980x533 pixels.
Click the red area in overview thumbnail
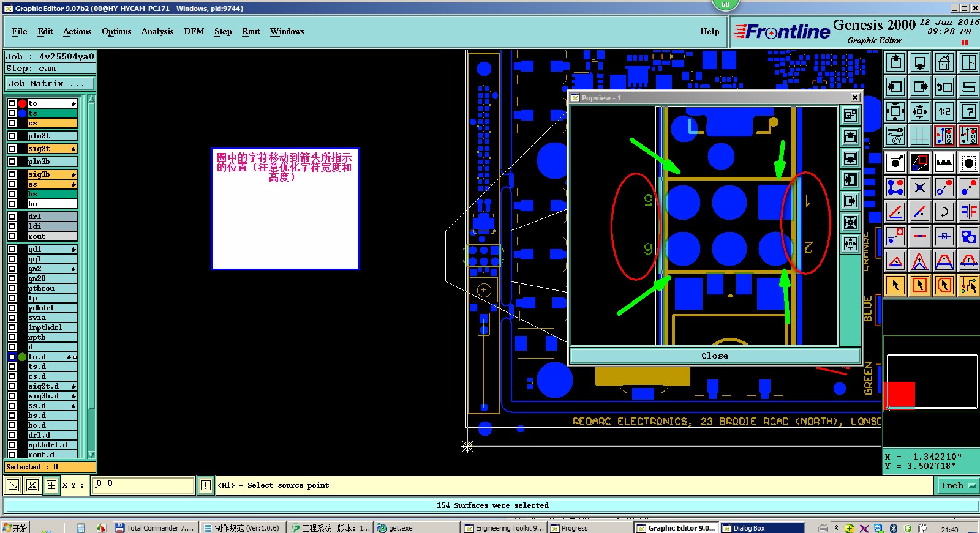900,395
